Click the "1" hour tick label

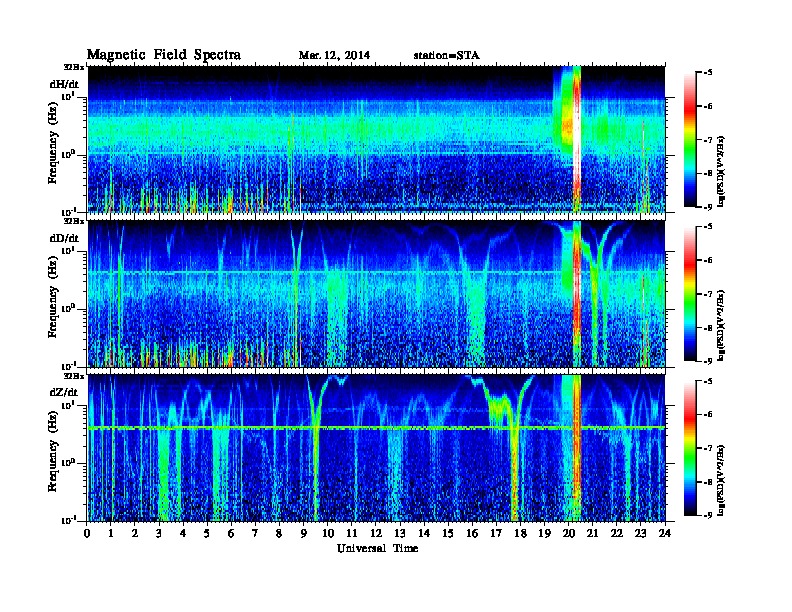tap(111, 533)
